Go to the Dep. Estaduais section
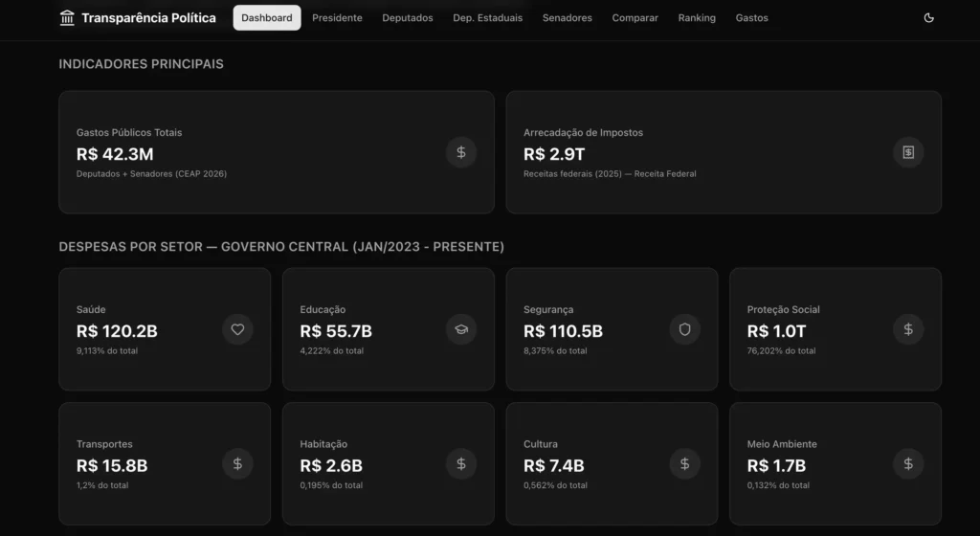 (x=487, y=18)
